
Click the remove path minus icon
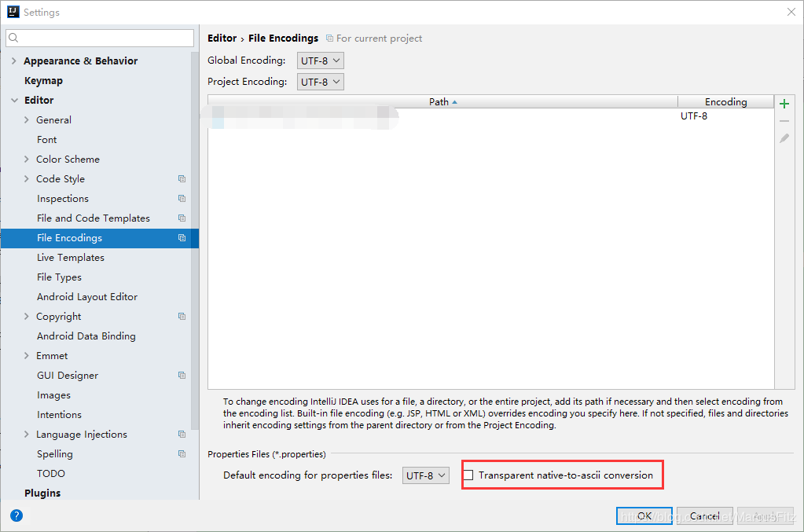click(784, 121)
